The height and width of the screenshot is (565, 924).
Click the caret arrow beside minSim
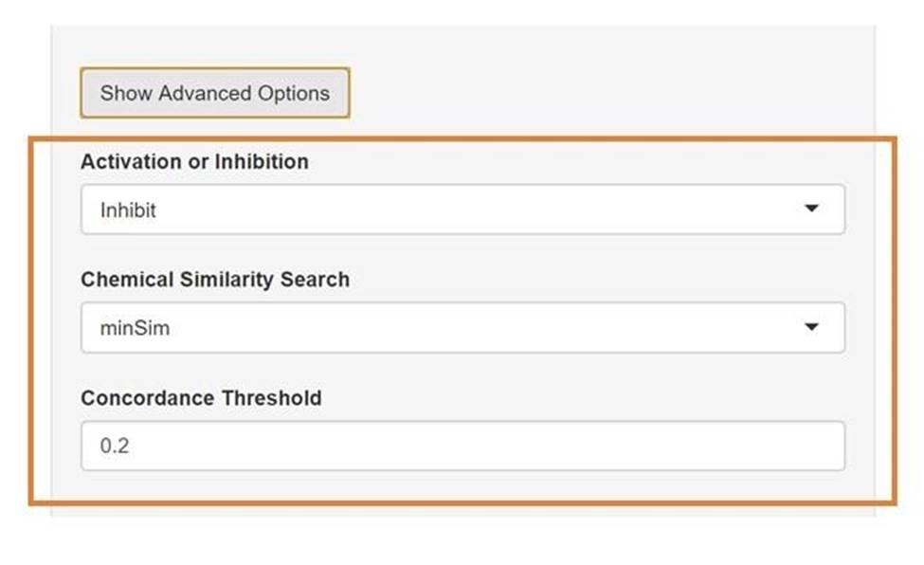pyautogui.click(x=811, y=327)
